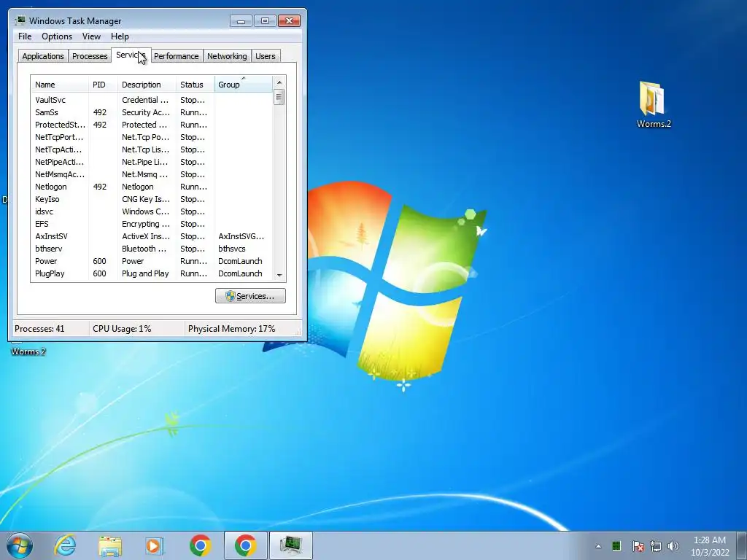Select the Power service name
Screen dimensions: 747x560
point(46,261)
